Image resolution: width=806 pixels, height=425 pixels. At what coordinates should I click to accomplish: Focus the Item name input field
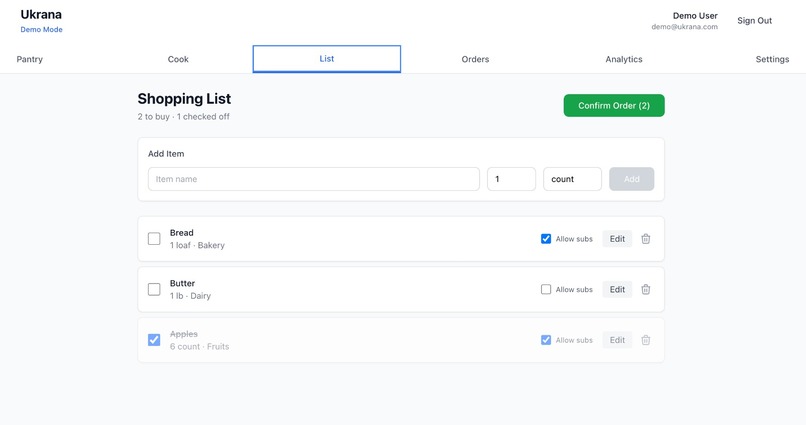click(314, 179)
